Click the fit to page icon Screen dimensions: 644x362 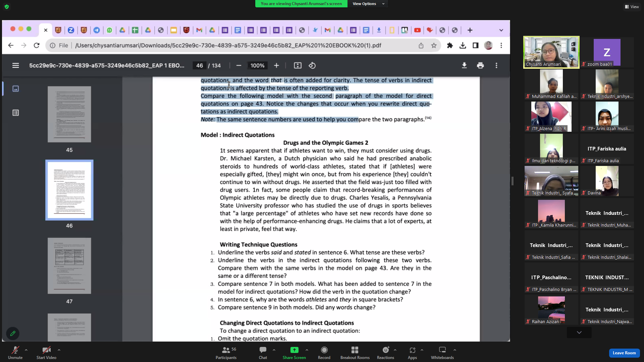coord(298,65)
